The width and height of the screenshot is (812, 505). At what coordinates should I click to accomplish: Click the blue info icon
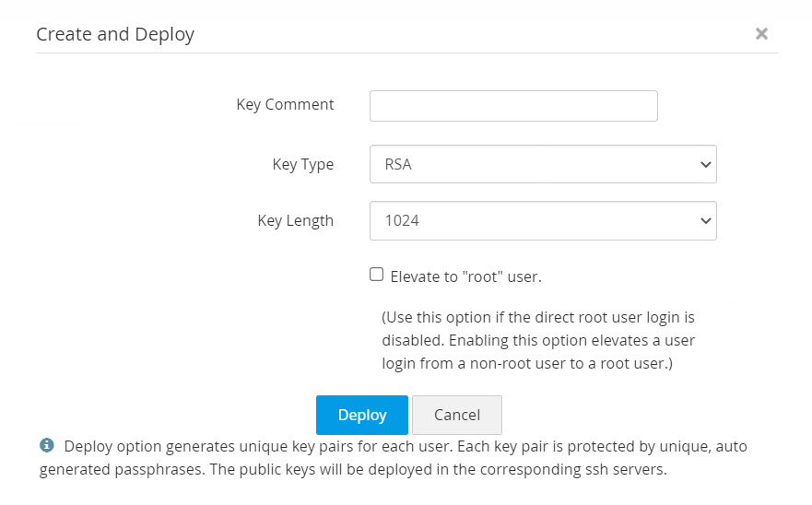(x=47, y=446)
